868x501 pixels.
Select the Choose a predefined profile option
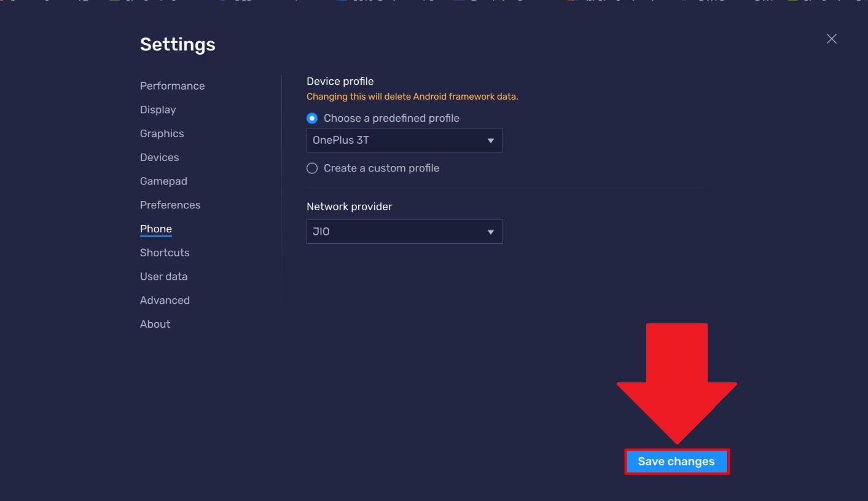(x=312, y=118)
